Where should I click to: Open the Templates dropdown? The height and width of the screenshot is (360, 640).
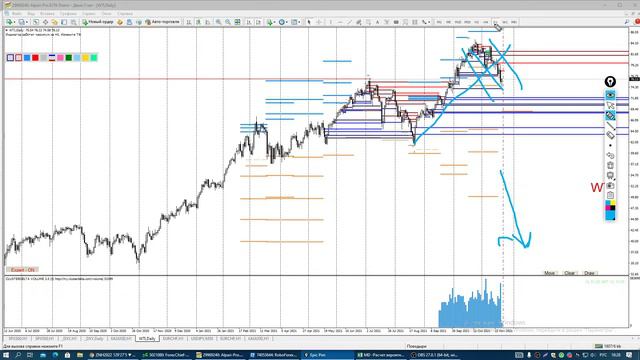pos(295,22)
